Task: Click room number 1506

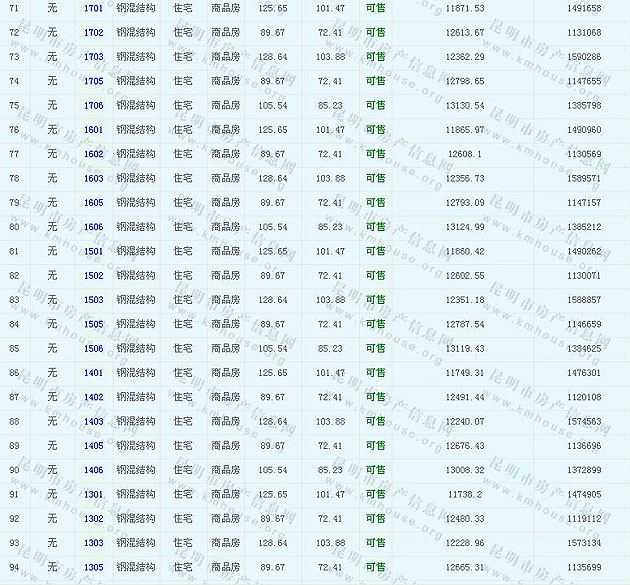Action: (x=93, y=349)
